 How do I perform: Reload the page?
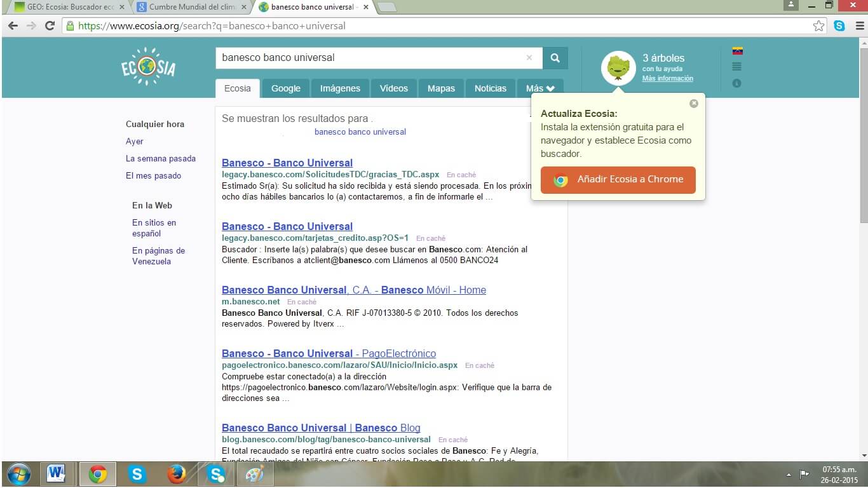pyautogui.click(x=50, y=26)
